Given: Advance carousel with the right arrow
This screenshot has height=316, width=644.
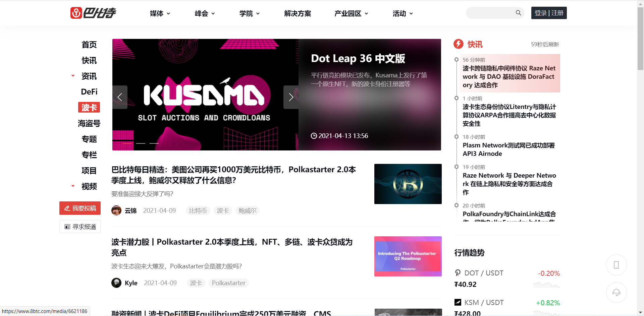Looking at the screenshot, I should click(x=291, y=97).
